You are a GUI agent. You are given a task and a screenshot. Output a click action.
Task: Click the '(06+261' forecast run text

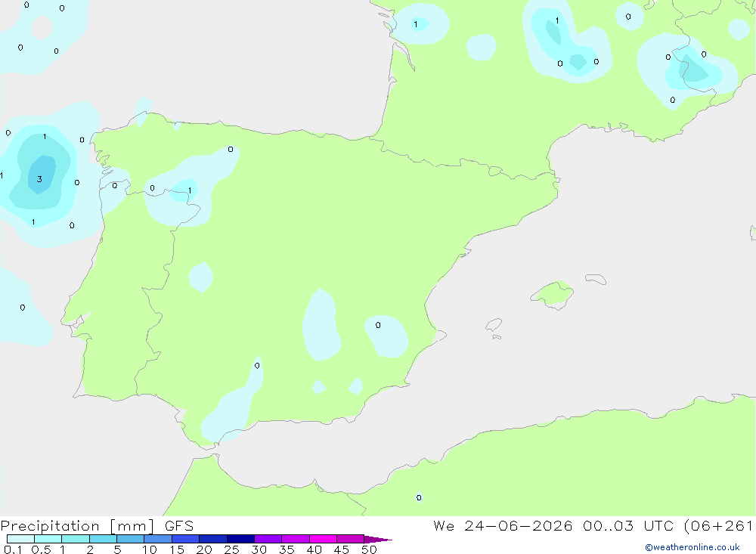pyautogui.click(x=718, y=526)
